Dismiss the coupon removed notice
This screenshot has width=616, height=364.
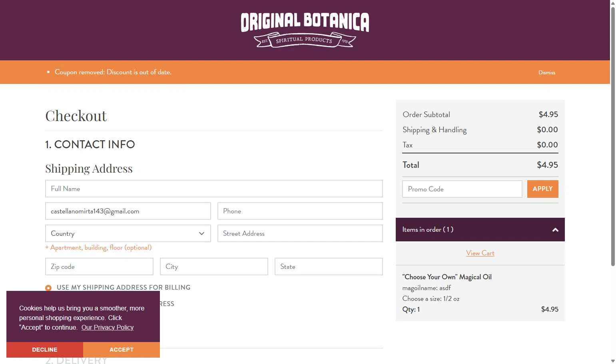[x=546, y=72]
